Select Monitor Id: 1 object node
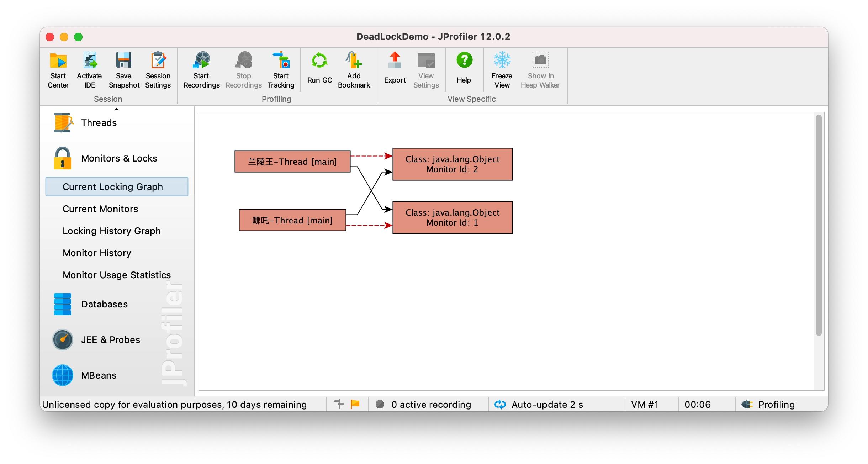 (x=452, y=218)
